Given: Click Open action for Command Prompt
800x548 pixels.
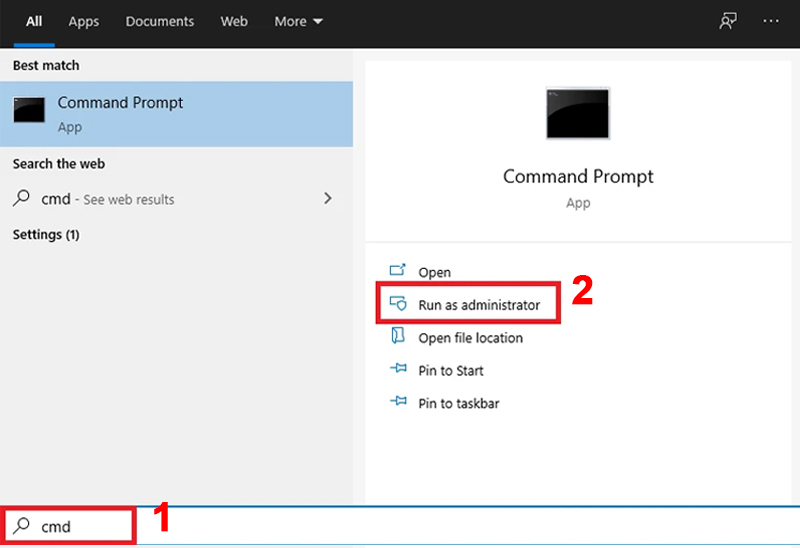Looking at the screenshot, I should click(x=434, y=272).
